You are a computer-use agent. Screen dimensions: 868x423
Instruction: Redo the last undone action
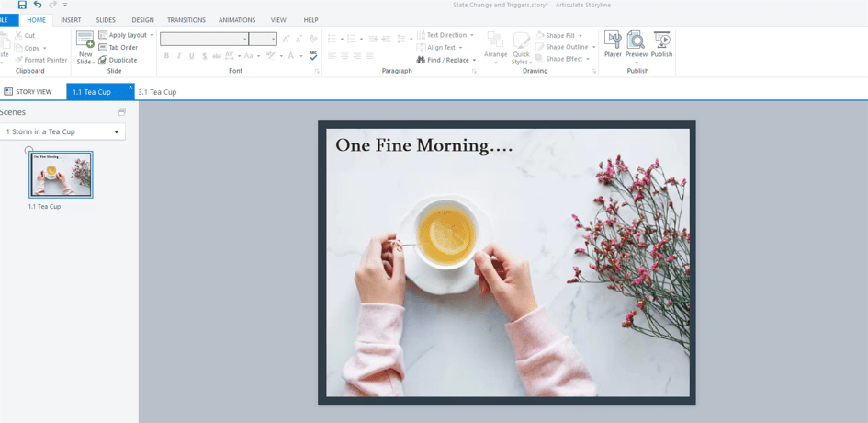pos(52,5)
